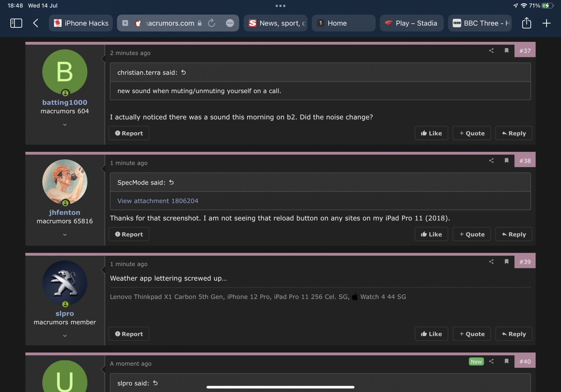Jump to christian.terra's quoted post arrow
This screenshot has height=392, width=561.
tap(183, 72)
